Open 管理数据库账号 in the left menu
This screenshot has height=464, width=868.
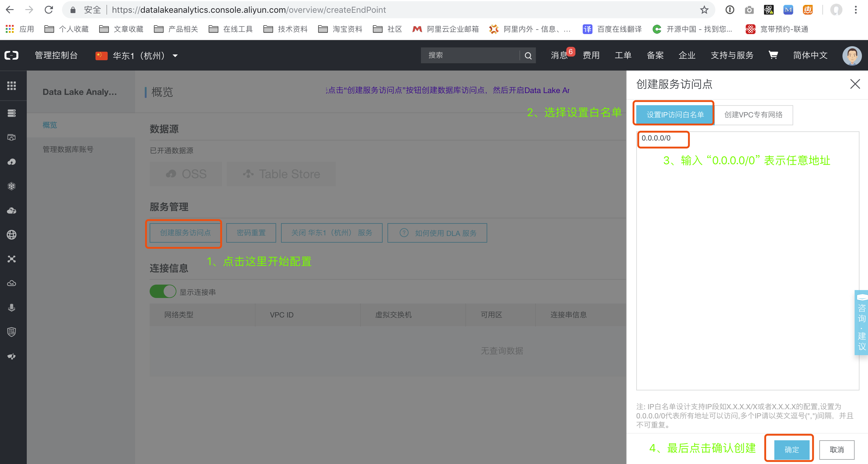68,149
